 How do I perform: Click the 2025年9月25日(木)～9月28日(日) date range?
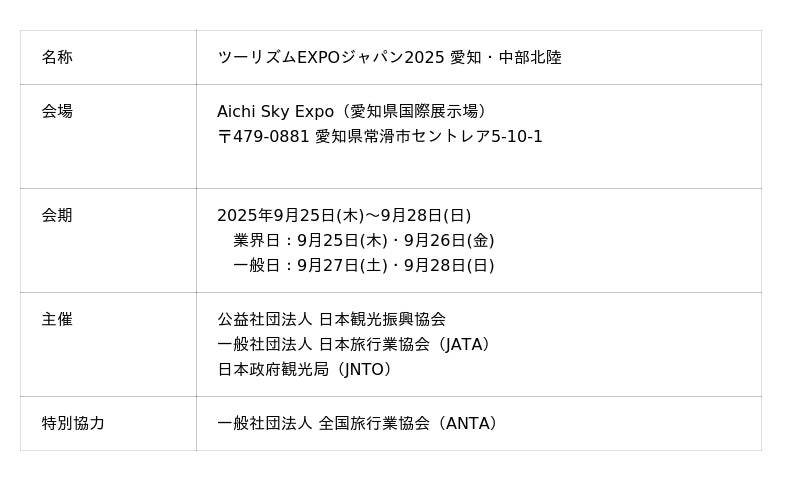click(344, 216)
